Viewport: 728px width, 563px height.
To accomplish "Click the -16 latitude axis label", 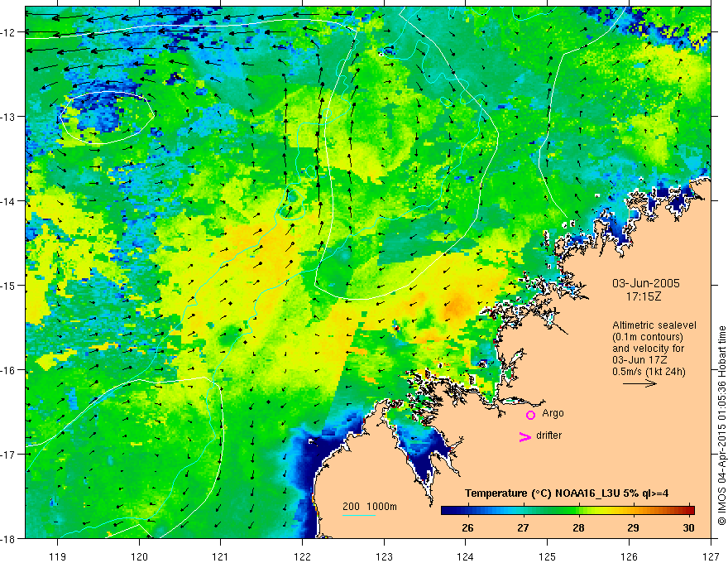I will point(8,370).
